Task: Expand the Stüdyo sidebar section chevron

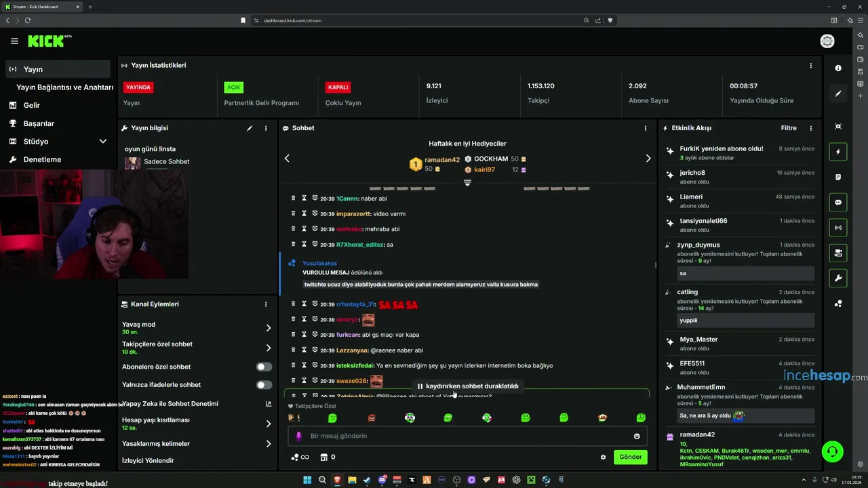Action: 103,142
